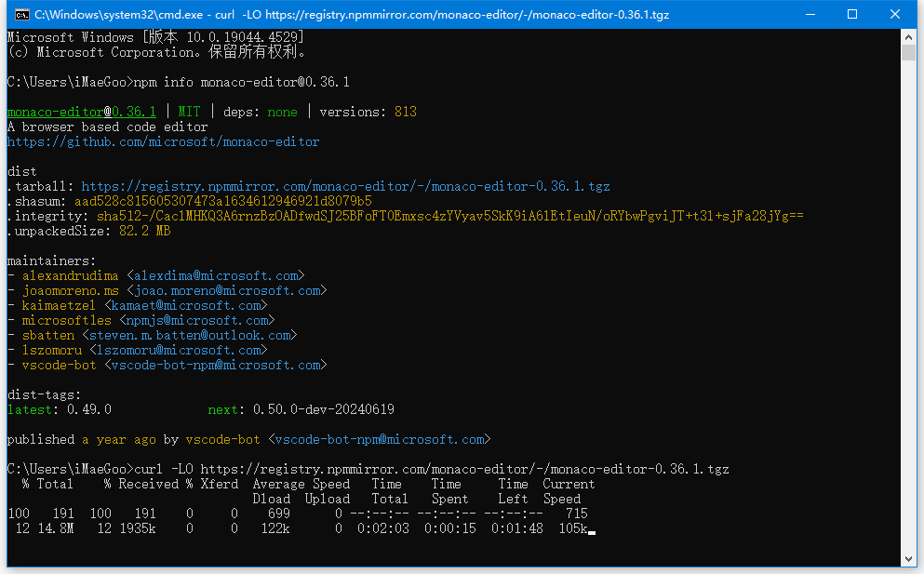
Task: Click the 'Current' speed column header
Action: pyautogui.click(x=569, y=484)
